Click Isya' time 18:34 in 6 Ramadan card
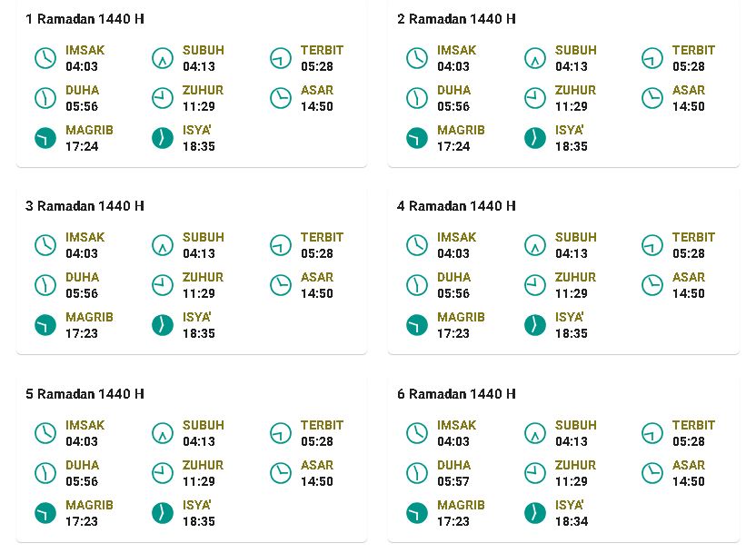756x553 pixels. (572, 521)
